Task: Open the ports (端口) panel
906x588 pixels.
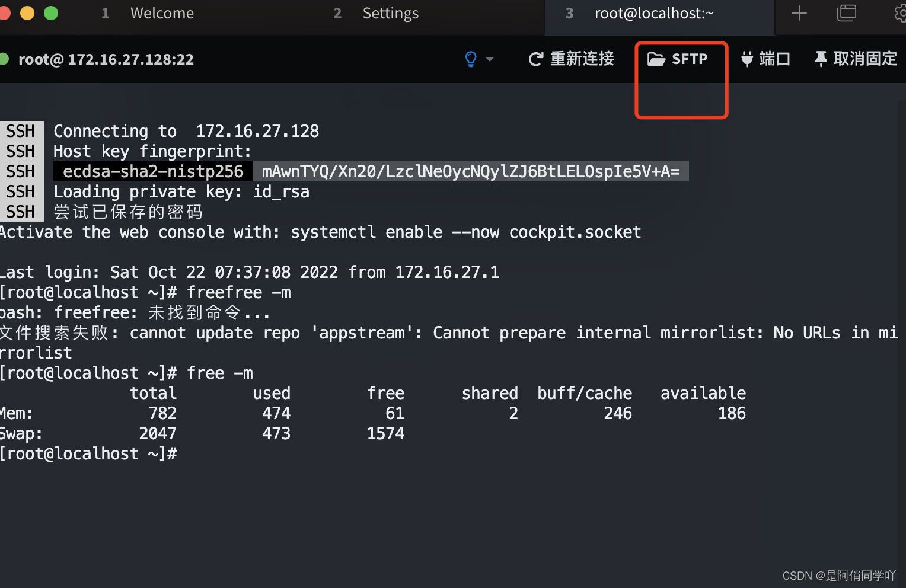Action: click(765, 59)
